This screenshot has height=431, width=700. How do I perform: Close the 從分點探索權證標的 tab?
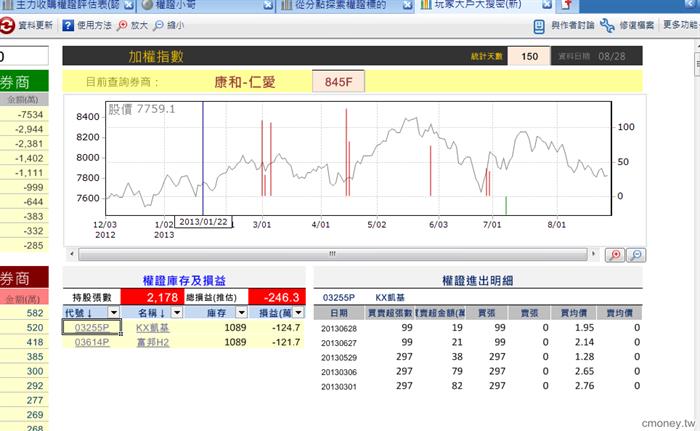(407, 5)
